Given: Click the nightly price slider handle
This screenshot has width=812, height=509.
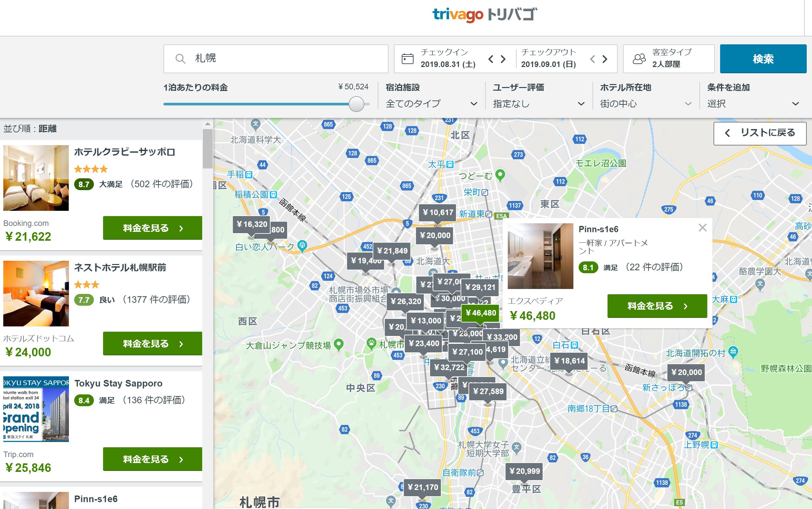Looking at the screenshot, I should point(356,104).
